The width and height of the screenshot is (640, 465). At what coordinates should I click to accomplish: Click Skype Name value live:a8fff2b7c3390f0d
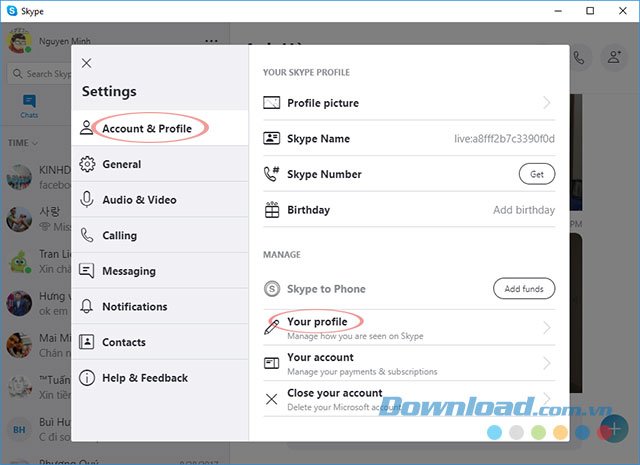tap(504, 139)
